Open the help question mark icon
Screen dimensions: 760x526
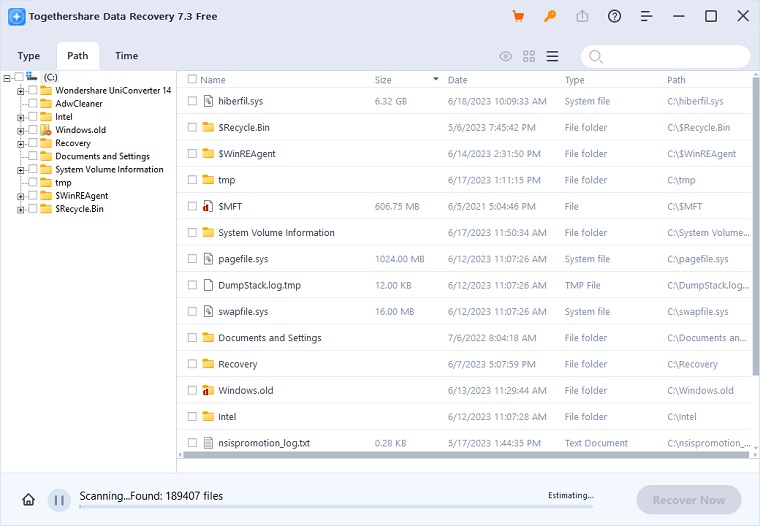tap(614, 16)
